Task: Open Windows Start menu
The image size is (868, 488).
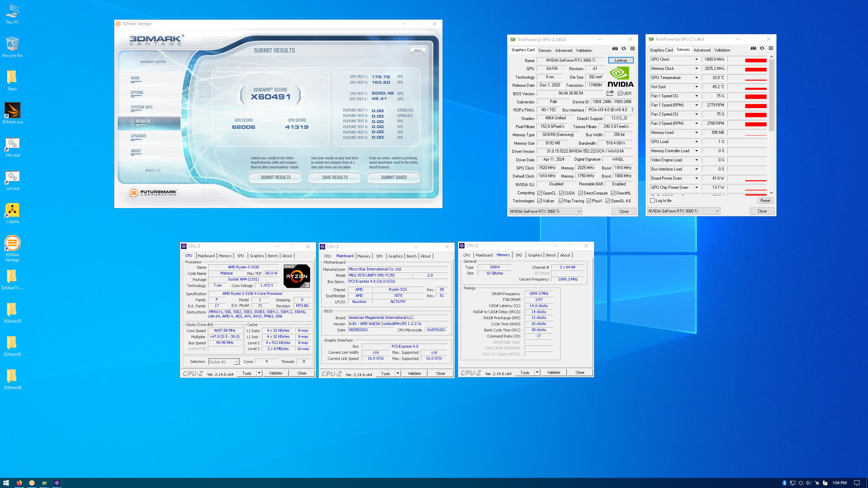Action: pos(6,483)
